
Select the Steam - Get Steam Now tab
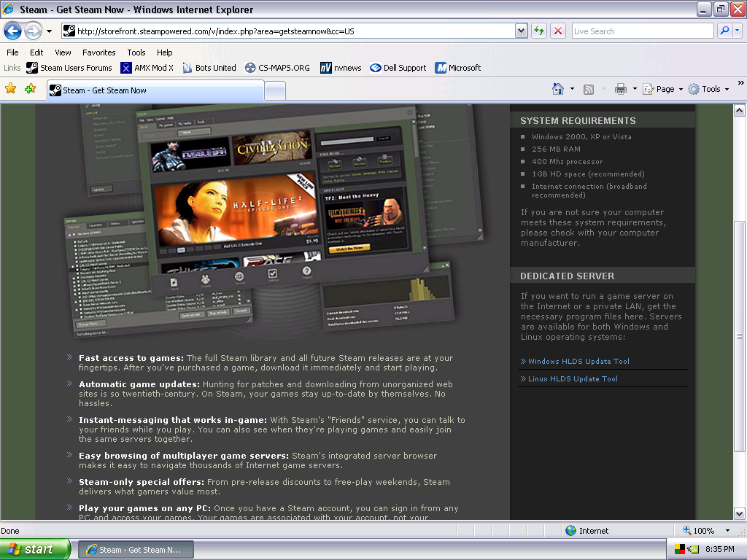pos(155,90)
